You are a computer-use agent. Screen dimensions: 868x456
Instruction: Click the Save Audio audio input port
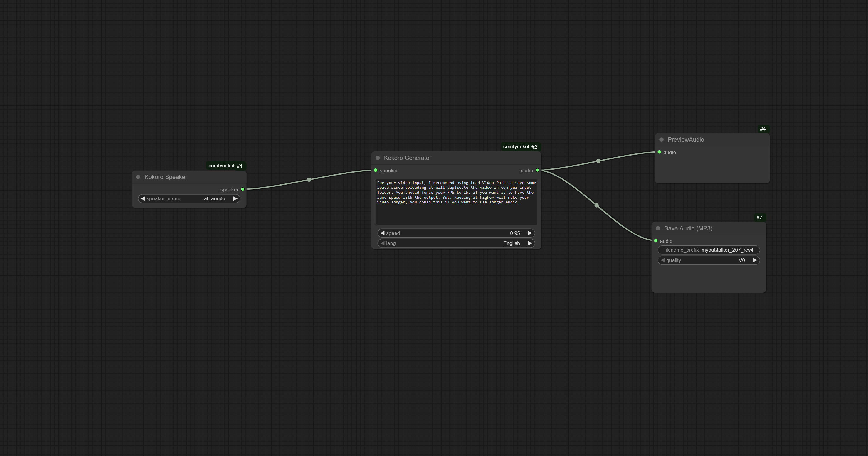pyautogui.click(x=656, y=241)
